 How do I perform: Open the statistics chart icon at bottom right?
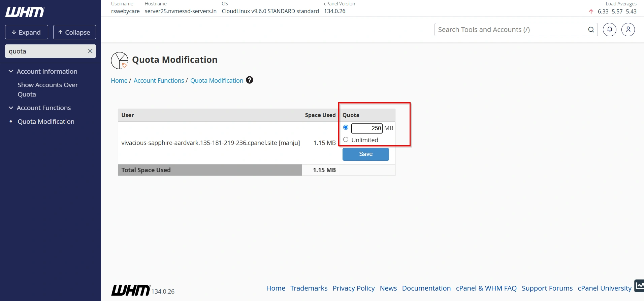[639, 286]
